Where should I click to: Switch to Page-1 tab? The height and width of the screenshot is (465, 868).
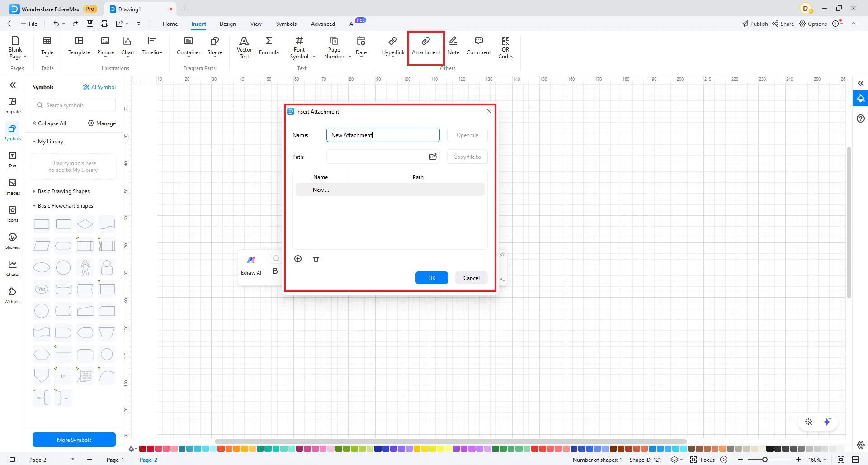click(115, 460)
